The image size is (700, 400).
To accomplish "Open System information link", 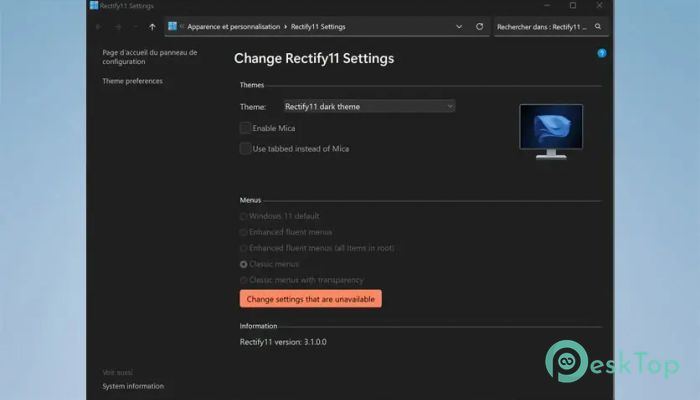I will [x=133, y=386].
